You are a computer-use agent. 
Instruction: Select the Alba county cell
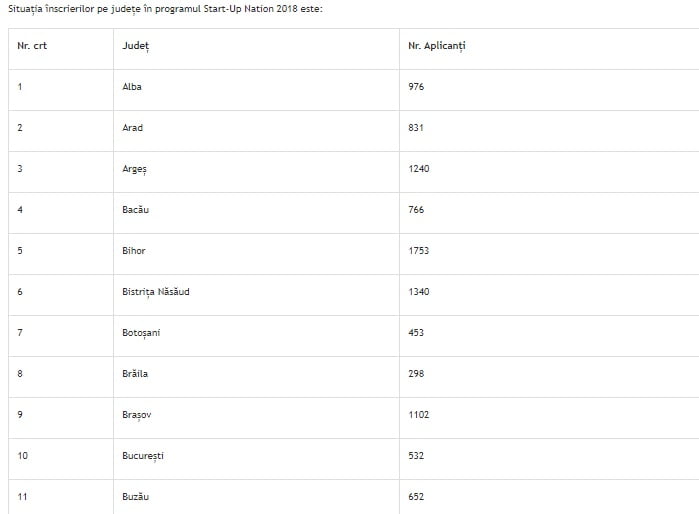pos(132,87)
